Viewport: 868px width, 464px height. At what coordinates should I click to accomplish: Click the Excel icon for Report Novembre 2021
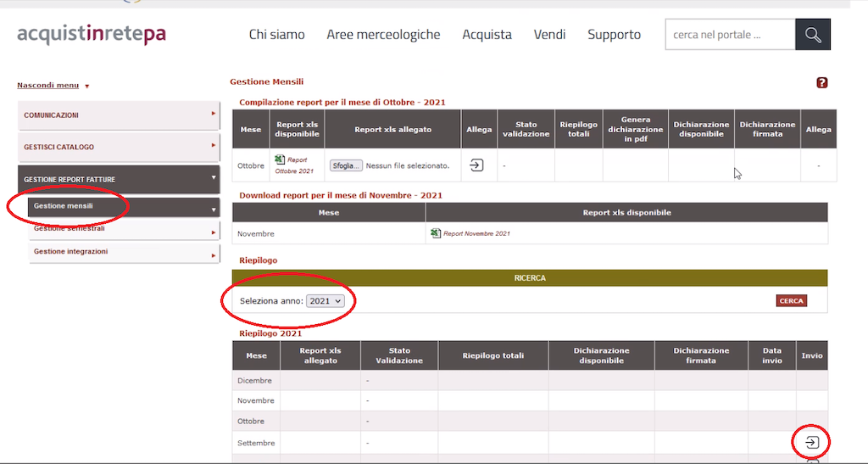(436, 233)
